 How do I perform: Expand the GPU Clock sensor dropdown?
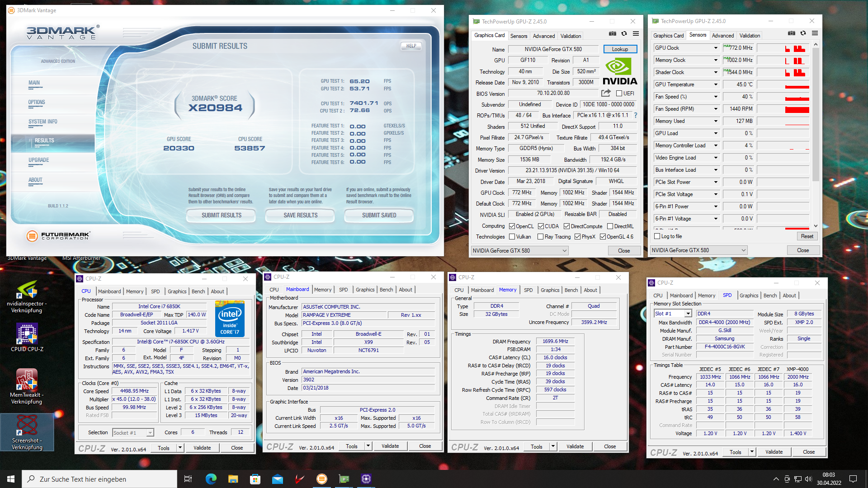pyautogui.click(x=716, y=48)
